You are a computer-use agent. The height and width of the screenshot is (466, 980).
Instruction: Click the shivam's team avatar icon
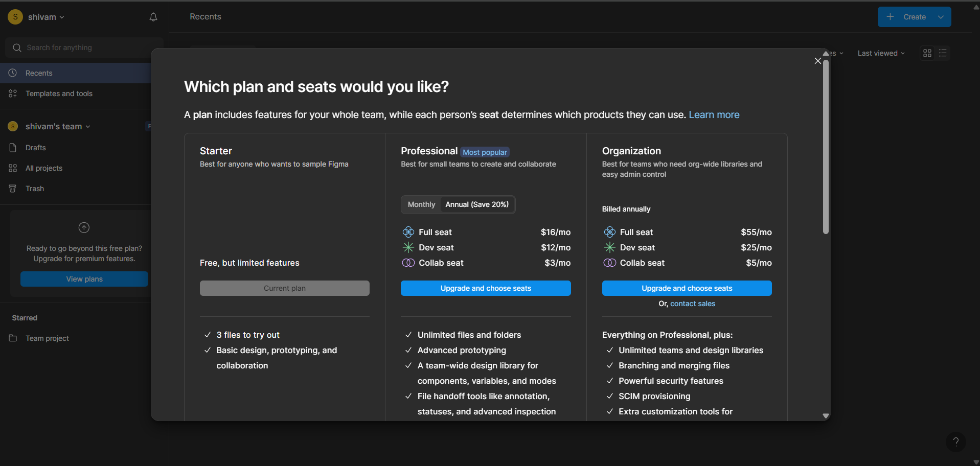tap(13, 126)
